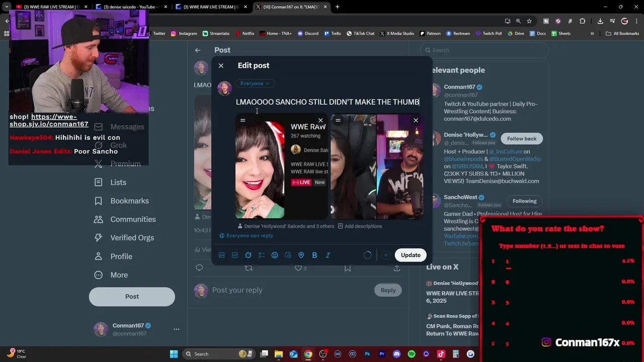644x362 pixels.
Task: Click tagged people Denise 'Hollywood' Salcedo and 3 others
Action: (x=285, y=226)
